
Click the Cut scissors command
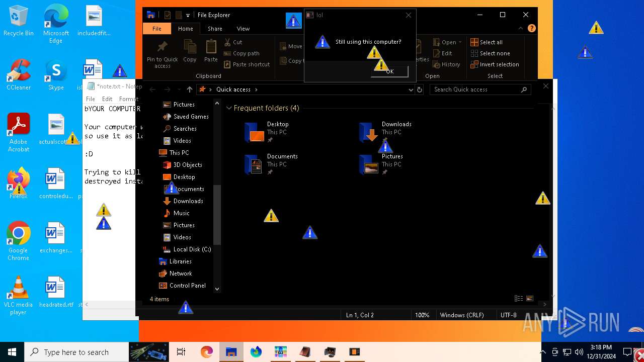pyautogui.click(x=233, y=42)
